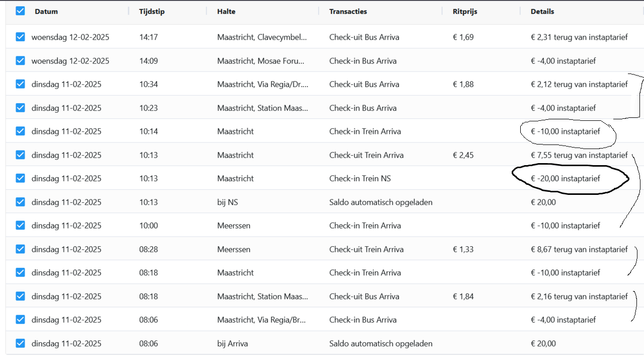Viewport: 644px width, 358px height.
Task: Sort by the Ritprijs column header
Action: [466, 12]
